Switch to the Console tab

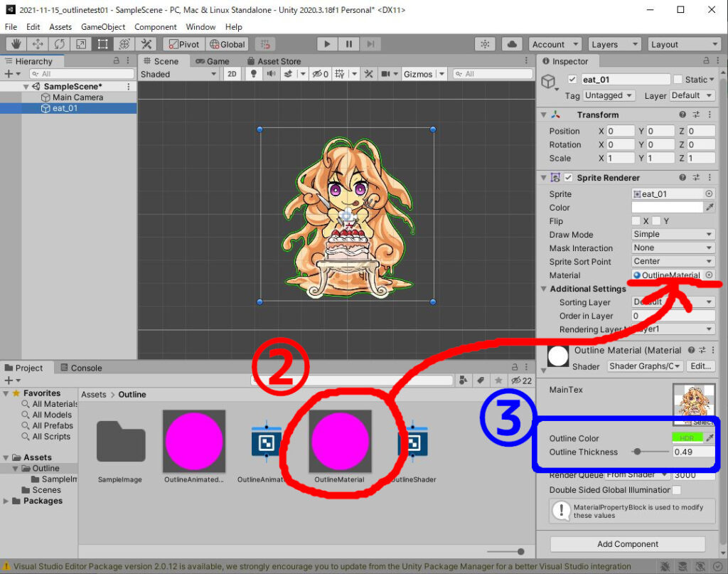point(81,368)
